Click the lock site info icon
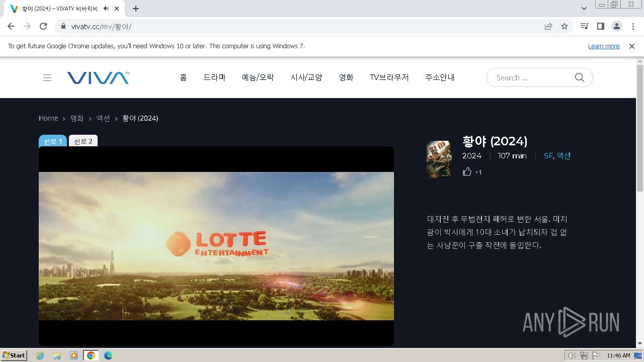Screen dimensions: 644x362 pos(63,27)
